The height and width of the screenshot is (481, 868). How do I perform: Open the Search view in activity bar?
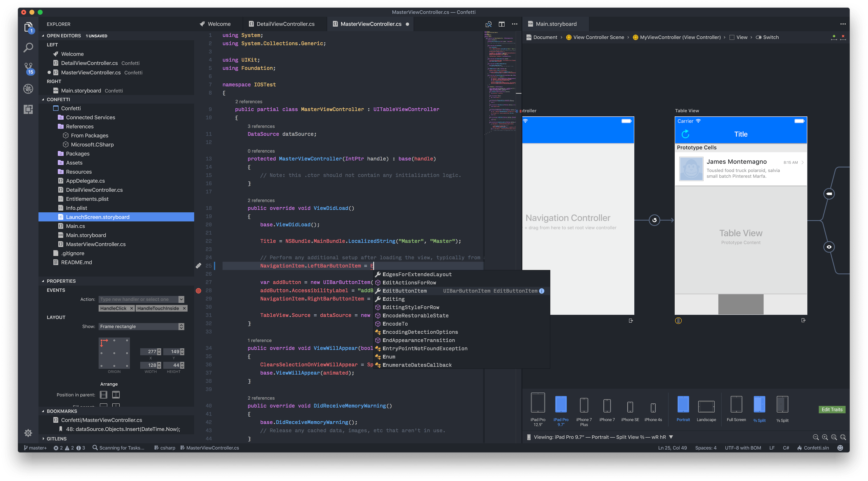click(x=28, y=47)
